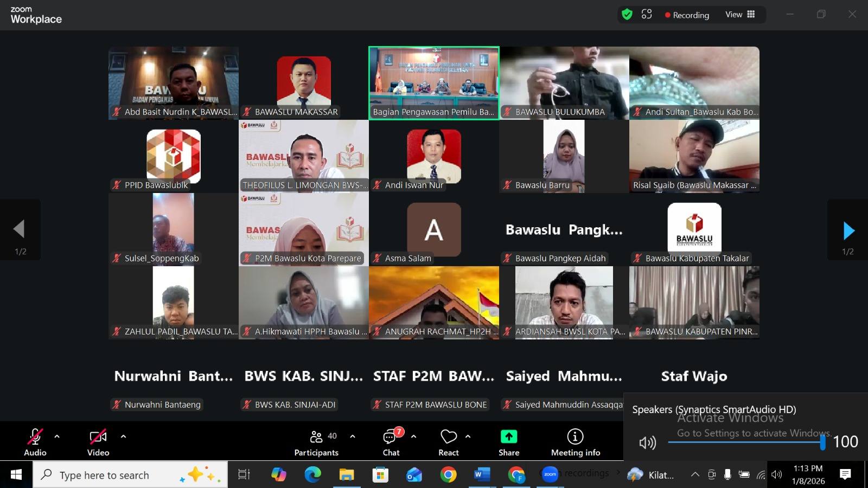Select Risal Suaib video tile

coord(694,156)
